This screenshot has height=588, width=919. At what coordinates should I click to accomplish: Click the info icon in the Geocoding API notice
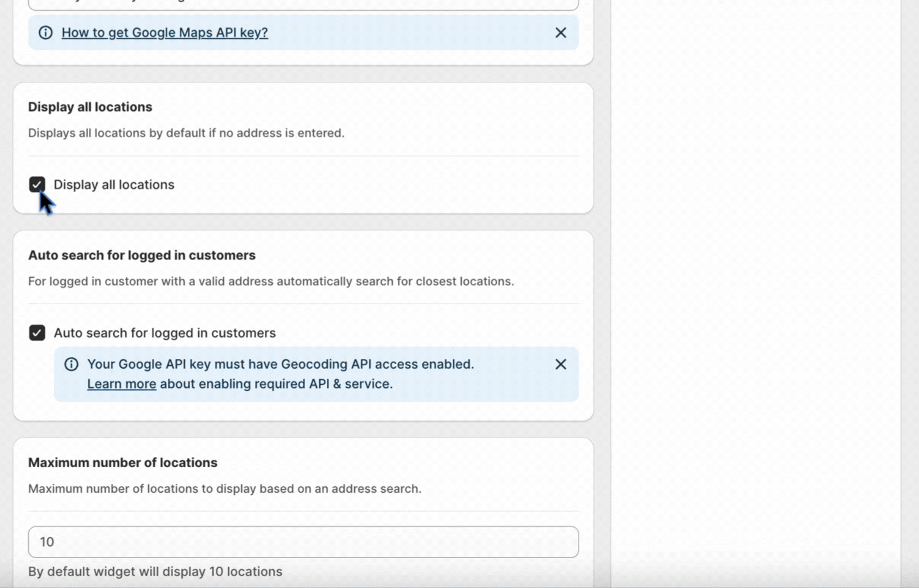click(x=71, y=364)
